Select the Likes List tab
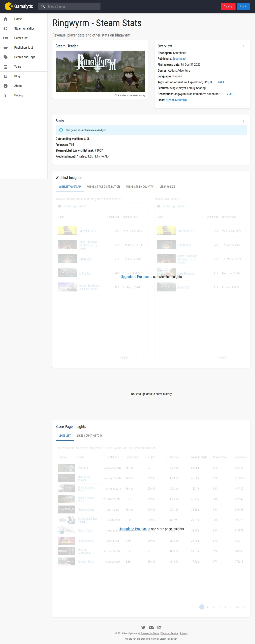Image resolution: width=255 pixels, height=644 pixels. click(65, 435)
